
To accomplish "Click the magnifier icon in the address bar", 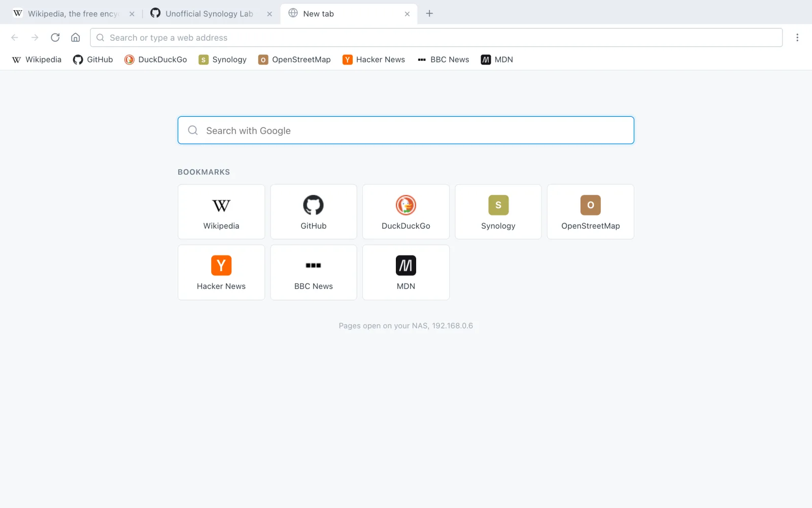I will [x=100, y=38].
